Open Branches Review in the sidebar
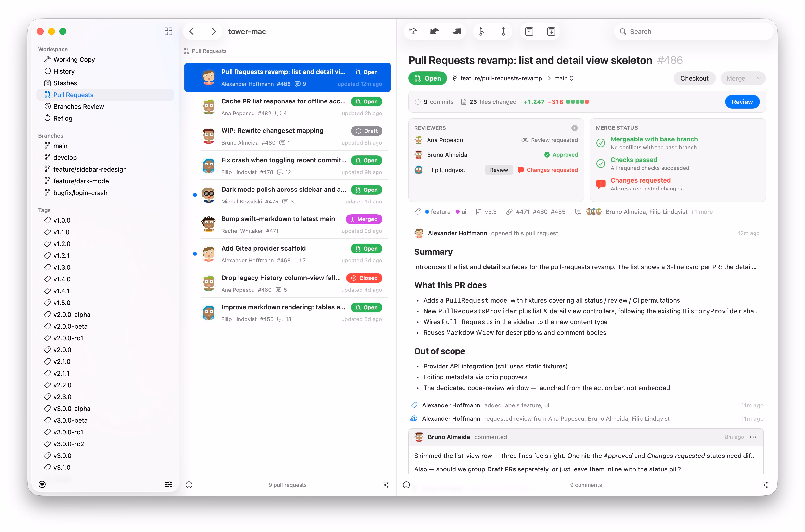The height and width of the screenshot is (532, 805). 105,107
